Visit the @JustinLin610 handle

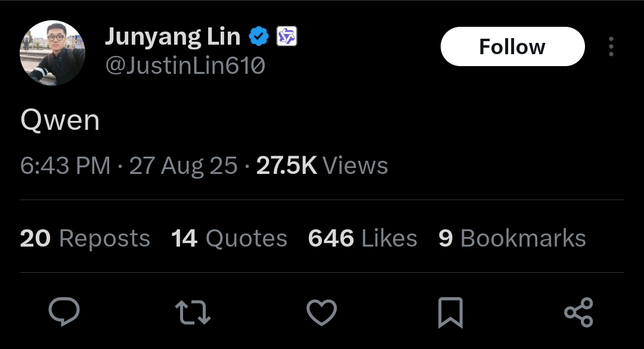coord(185,66)
